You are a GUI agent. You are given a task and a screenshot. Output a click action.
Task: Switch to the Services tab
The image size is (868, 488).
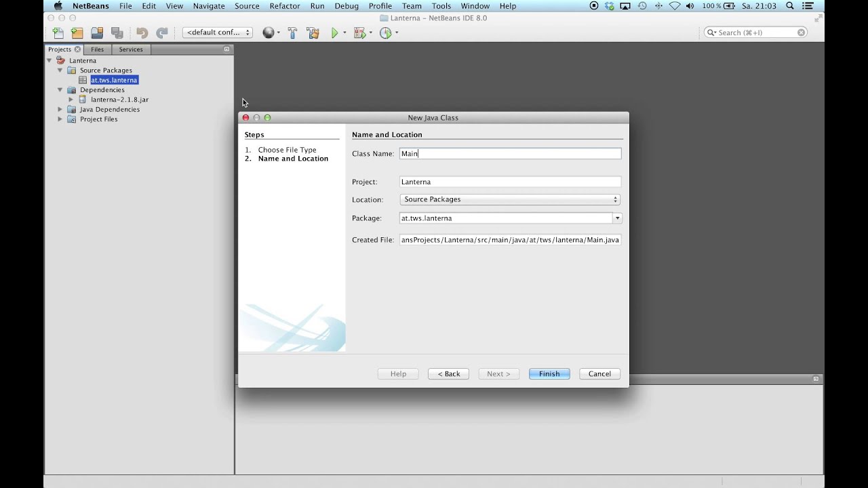click(x=131, y=49)
